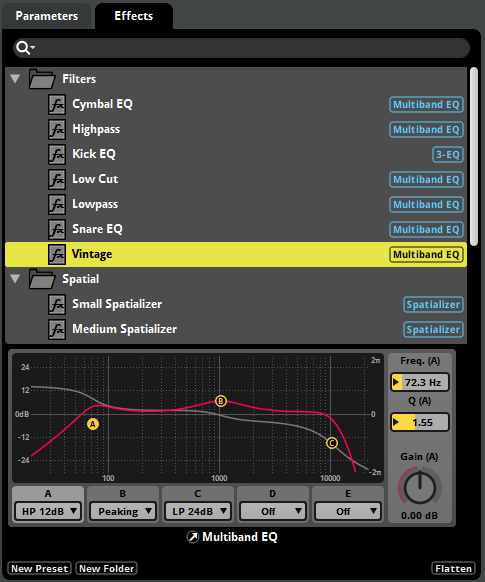
Task: Click the Spatial folder icon
Action: (42, 279)
